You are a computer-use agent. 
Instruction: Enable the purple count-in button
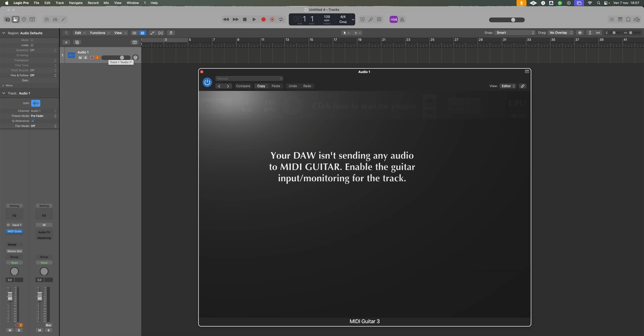coord(393,19)
